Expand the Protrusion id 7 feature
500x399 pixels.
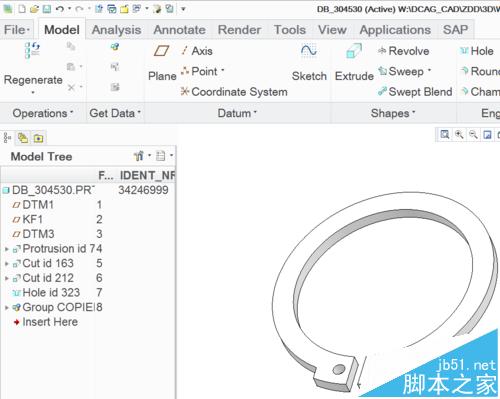(x=7, y=249)
